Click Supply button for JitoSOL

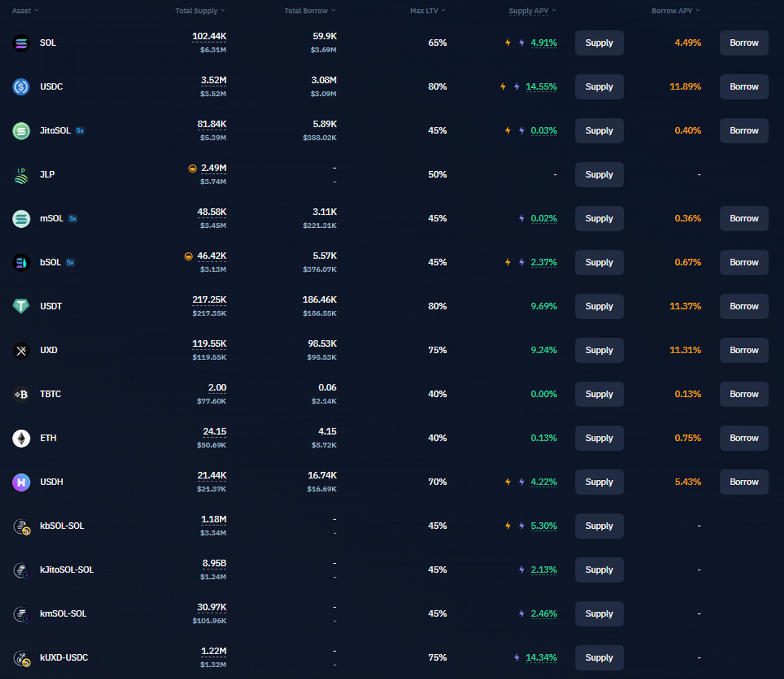(599, 131)
